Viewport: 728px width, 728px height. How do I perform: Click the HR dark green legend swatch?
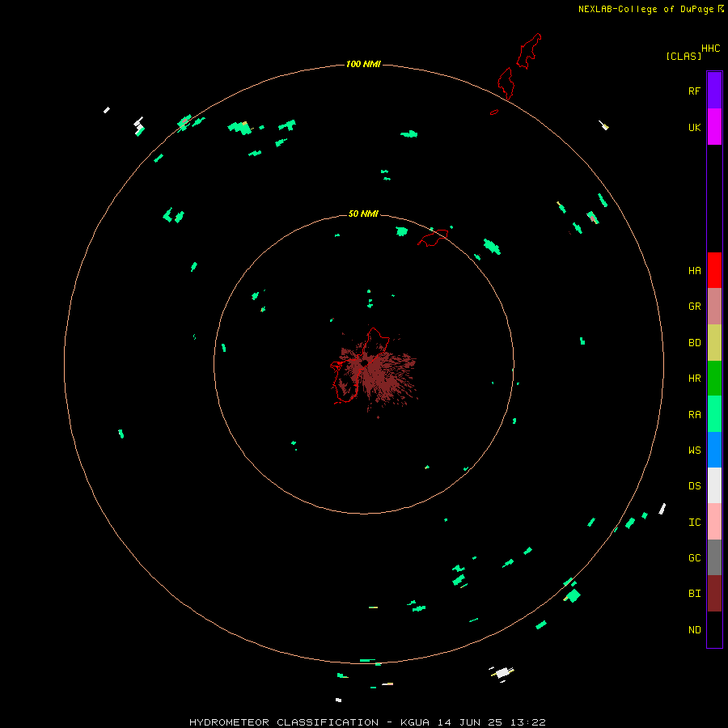tap(714, 379)
